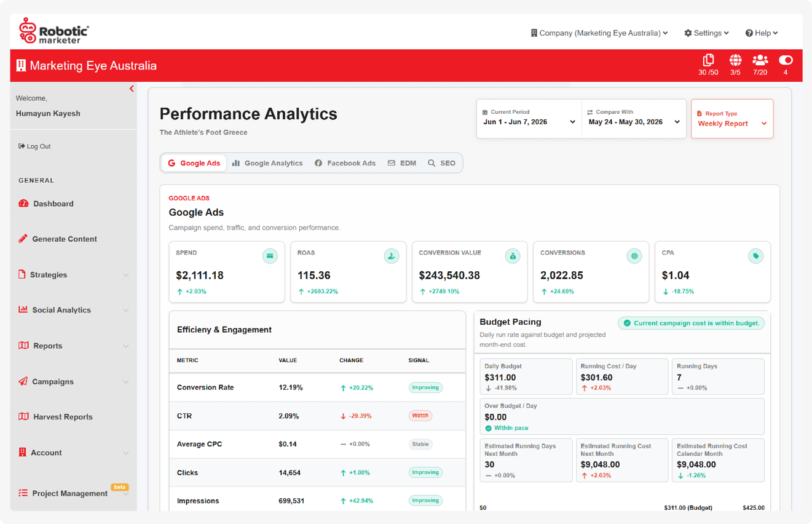Image resolution: width=812 pixels, height=524 pixels.
Task: Click the Improving badge for Conversion Rate
Action: [425, 387]
